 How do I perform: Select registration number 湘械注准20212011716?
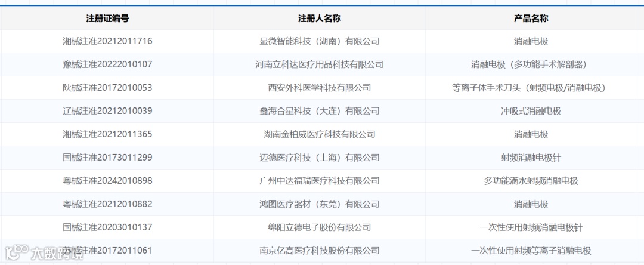click(x=107, y=41)
